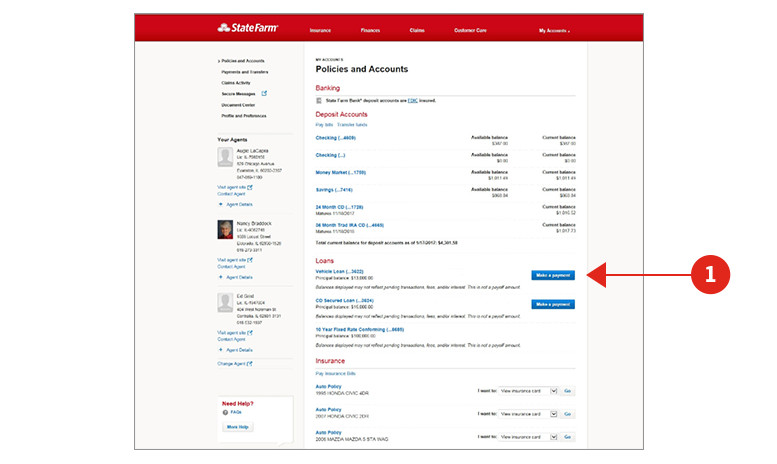Click external icon next to Ed Grind's site link
The width and height of the screenshot is (777, 464).
[x=250, y=333]
